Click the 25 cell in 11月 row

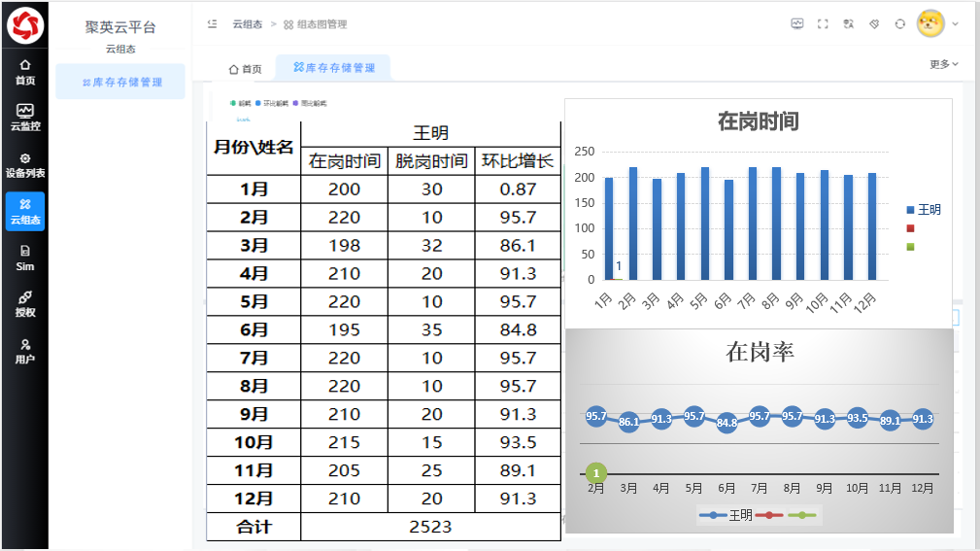coord(431,470)
